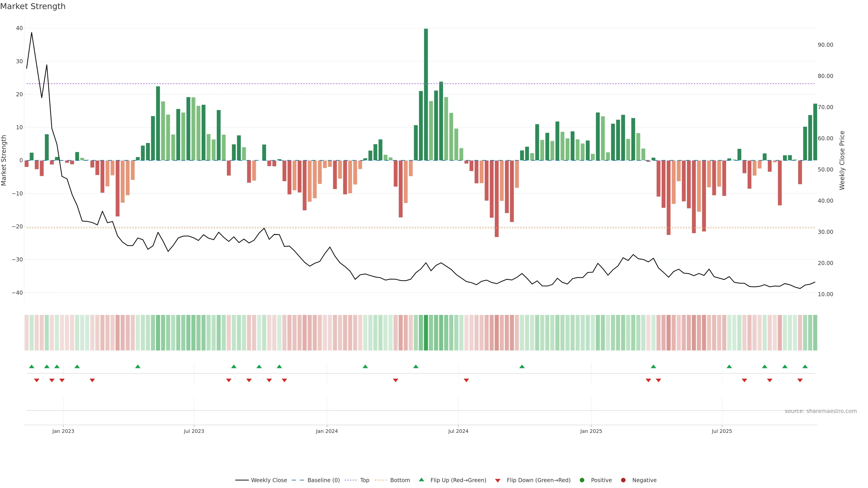The image size is (868, 488).
Task: Click the darkest green heatmap strip cell
Action: tap(426, 332)
